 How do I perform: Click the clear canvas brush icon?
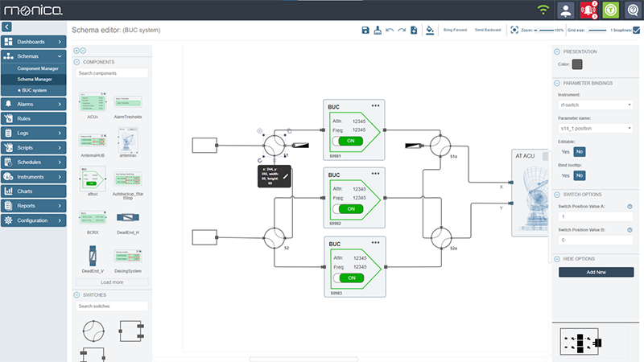[x=378, y=30]
